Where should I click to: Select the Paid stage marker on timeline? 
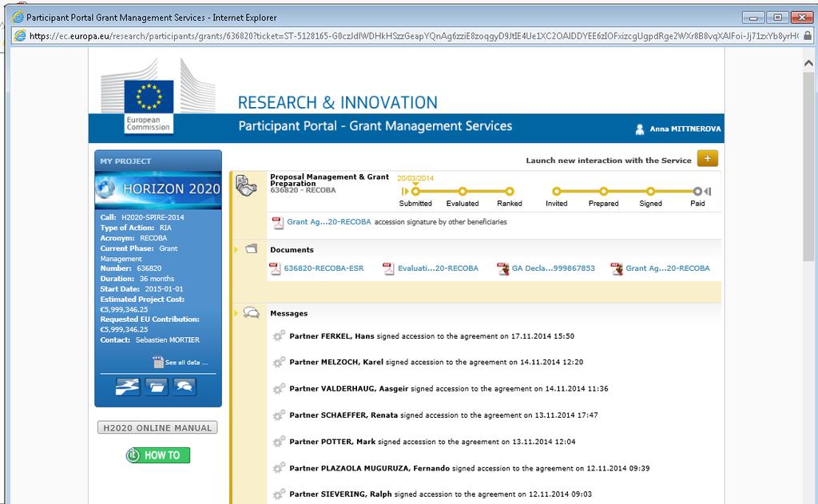[697, 192]
